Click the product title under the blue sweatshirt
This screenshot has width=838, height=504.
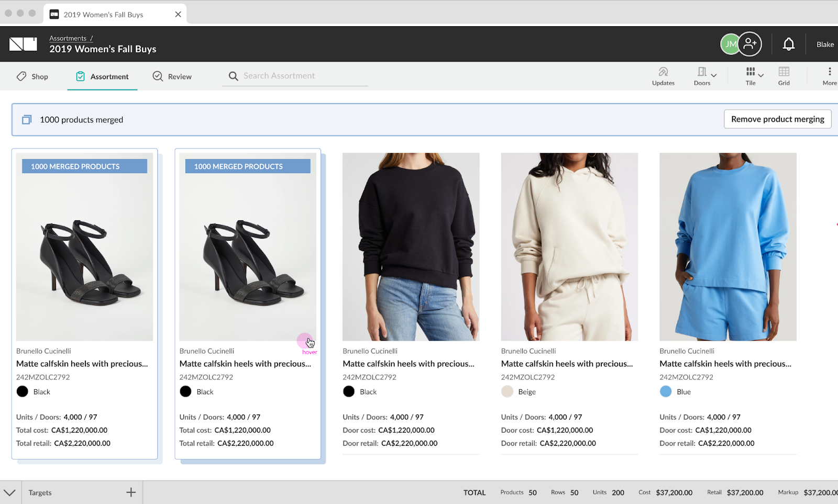point(725,364)
